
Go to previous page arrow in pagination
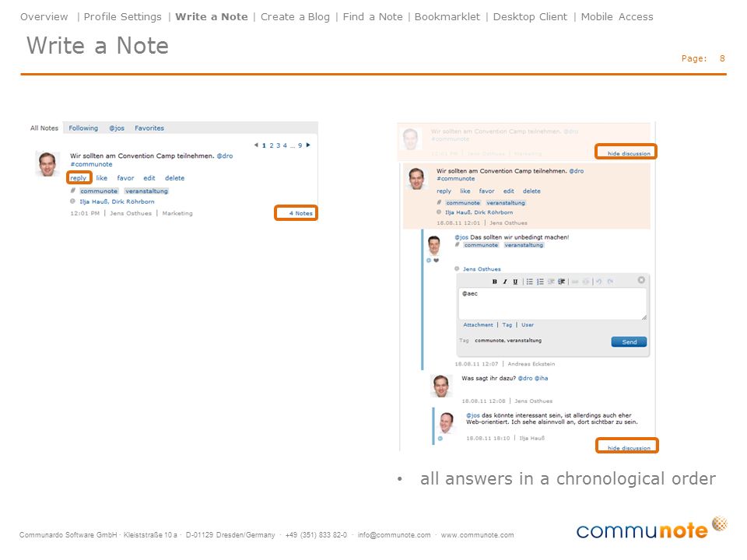click(256, 145)
